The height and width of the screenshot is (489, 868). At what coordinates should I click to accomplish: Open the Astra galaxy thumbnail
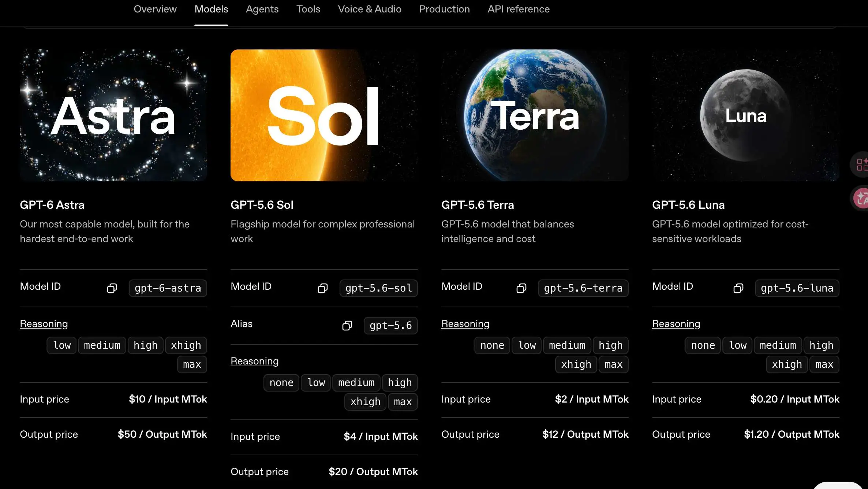[x=113, y=115]
